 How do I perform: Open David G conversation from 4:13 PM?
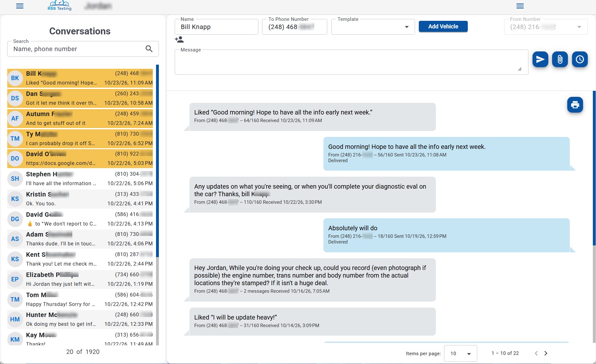[80, 219]
